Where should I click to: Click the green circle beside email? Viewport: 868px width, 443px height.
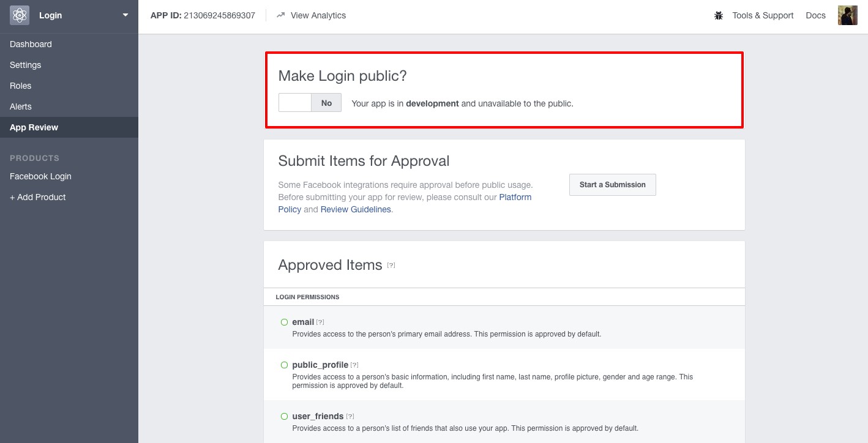coord(284,322)
